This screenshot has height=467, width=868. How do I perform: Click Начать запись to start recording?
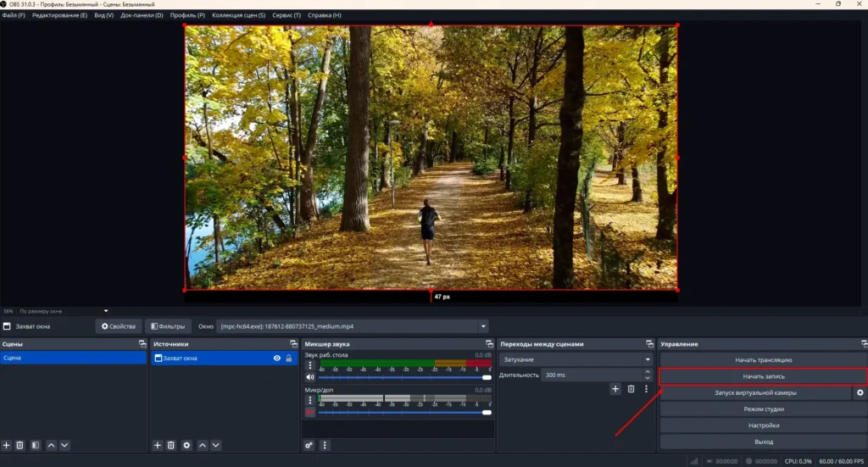click(x=763, y=376)
